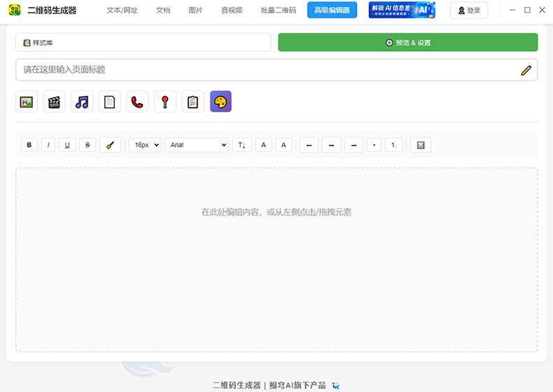Switch to the 音视频 tab
Screen dimensions: 553x392
coord(232,10)
